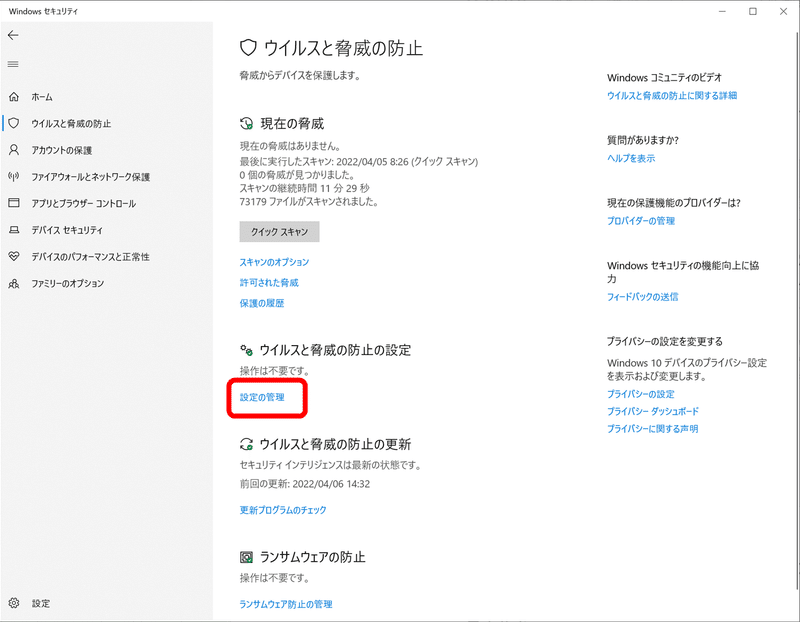Click the gears icon beside 防止の設定
Screen dimensions: 800x622
(x=246, y=350)
